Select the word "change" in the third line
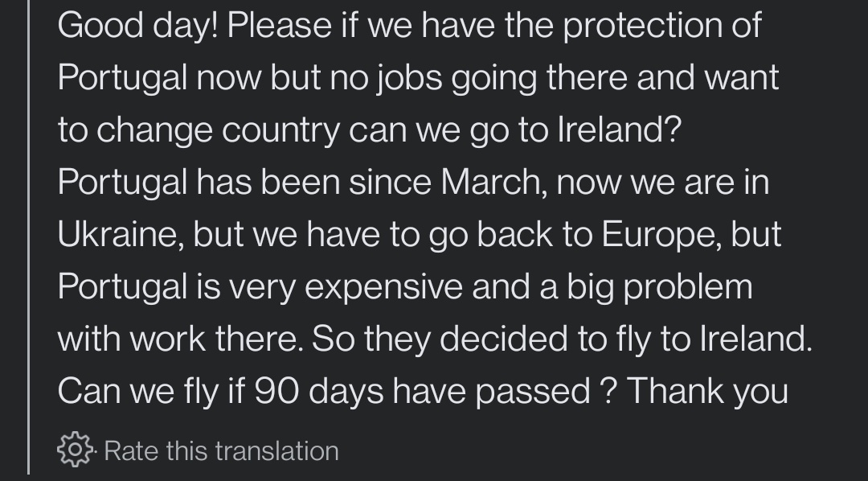The width and height of the screenshot is (868, 481). click(154, 131)
